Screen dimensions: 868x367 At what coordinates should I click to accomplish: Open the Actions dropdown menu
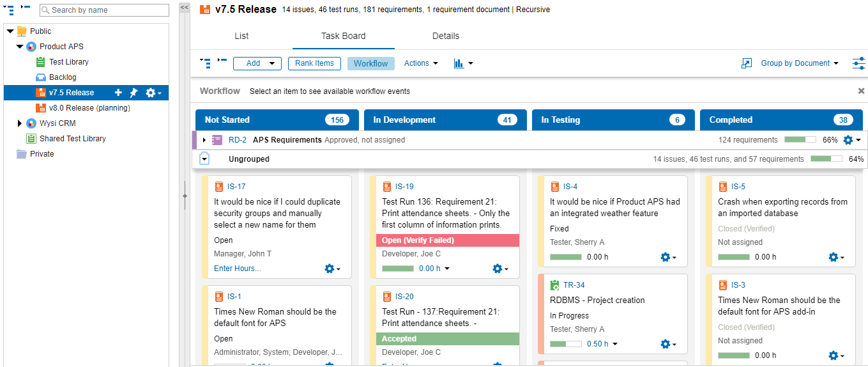421,63
